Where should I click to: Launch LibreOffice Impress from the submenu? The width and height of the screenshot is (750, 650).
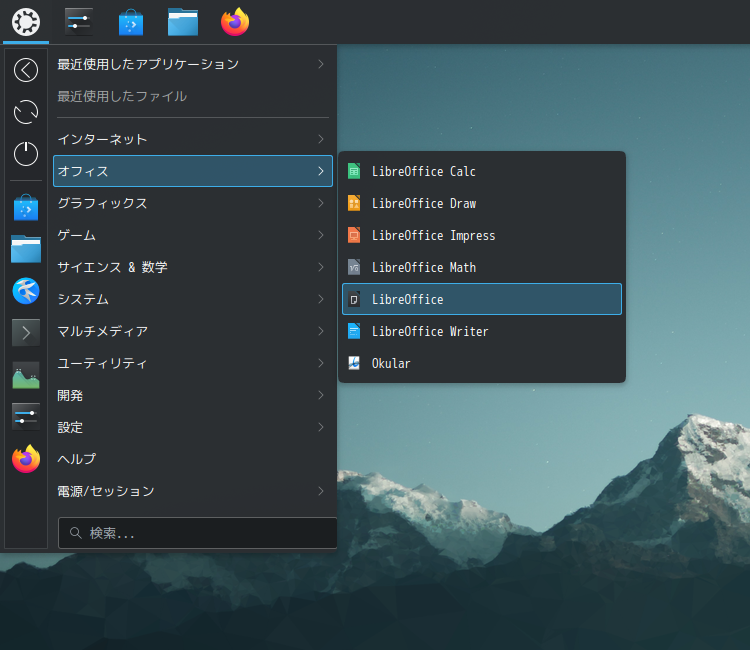pyautogui.click(x=482, y=235)
